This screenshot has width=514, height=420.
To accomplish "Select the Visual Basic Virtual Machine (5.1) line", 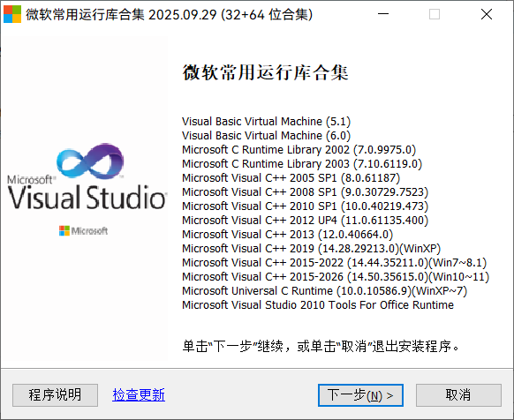I will [x=266, y=122].
